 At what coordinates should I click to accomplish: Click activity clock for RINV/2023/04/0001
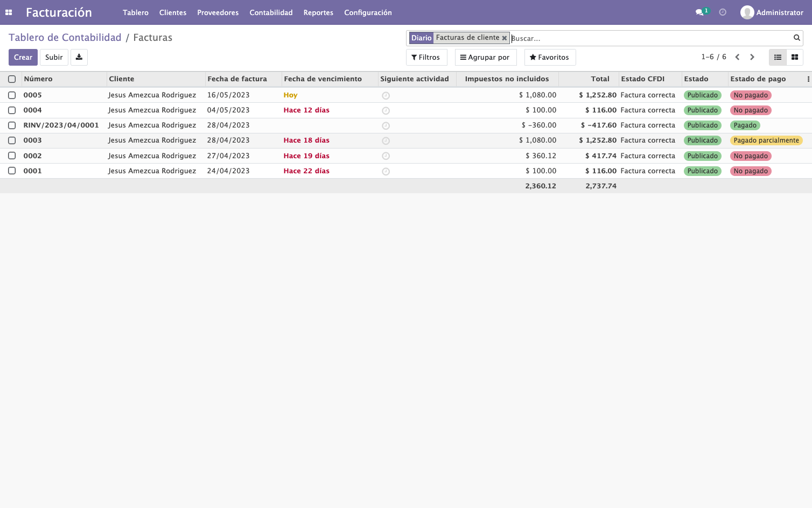click(386, 126)
